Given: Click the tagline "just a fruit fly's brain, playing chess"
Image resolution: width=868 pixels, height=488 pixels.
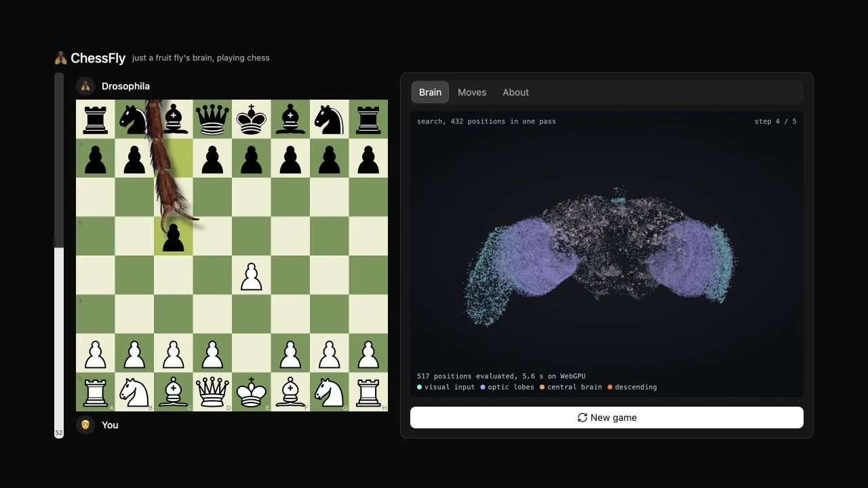Looking at the screenshot, I should point(201,58).
